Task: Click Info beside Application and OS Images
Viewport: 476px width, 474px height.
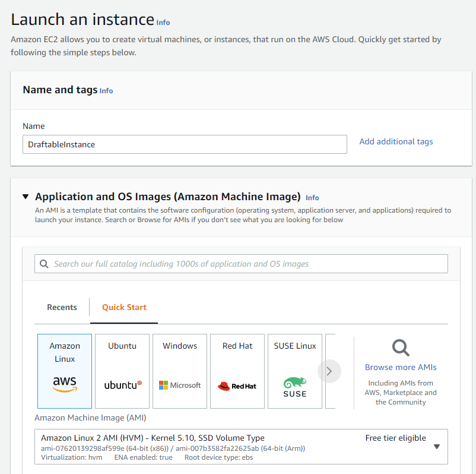Action: (x=312, y=197)
